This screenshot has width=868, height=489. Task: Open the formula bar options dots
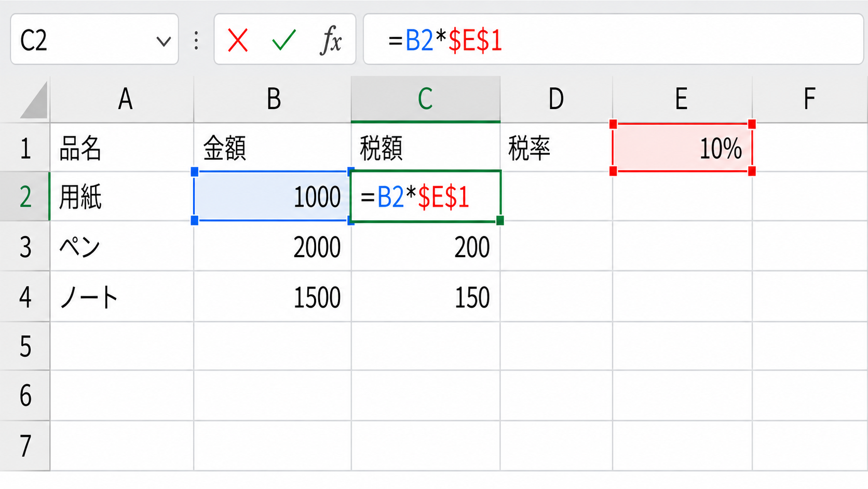pyautogui.click(x=196, y=40)
